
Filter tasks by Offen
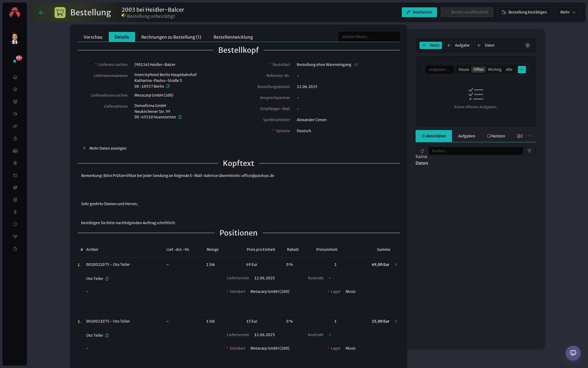tap(478, 70)
